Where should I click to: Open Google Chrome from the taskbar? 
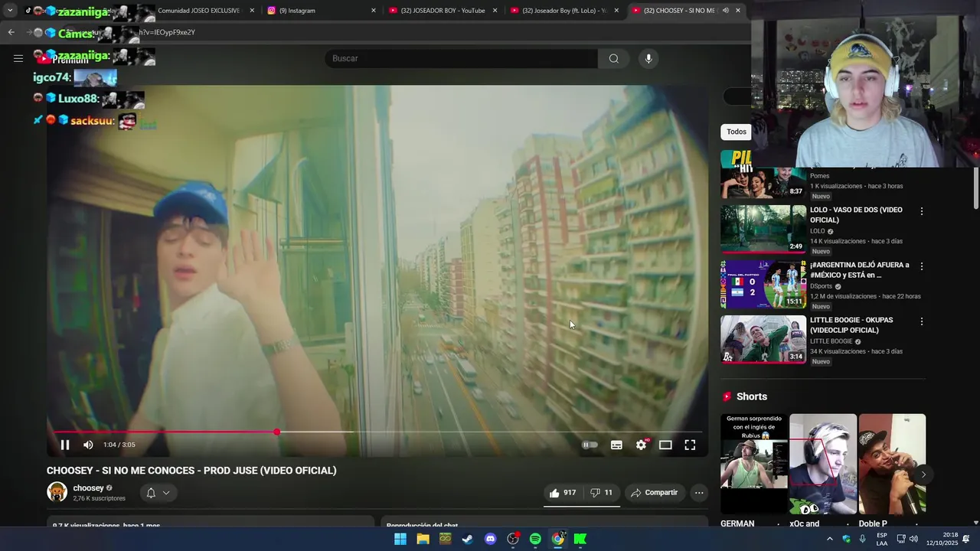[x=558, y=539]
